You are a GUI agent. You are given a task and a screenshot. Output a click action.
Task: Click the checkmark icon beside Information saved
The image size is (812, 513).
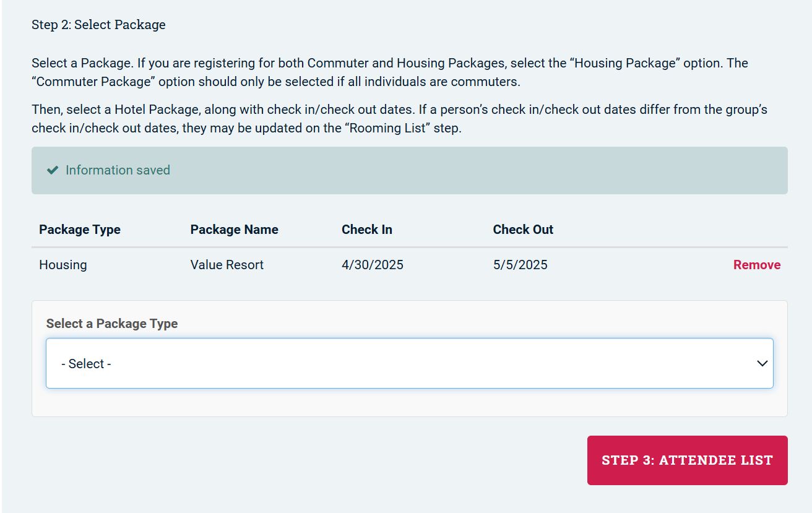tap(53, 170)
